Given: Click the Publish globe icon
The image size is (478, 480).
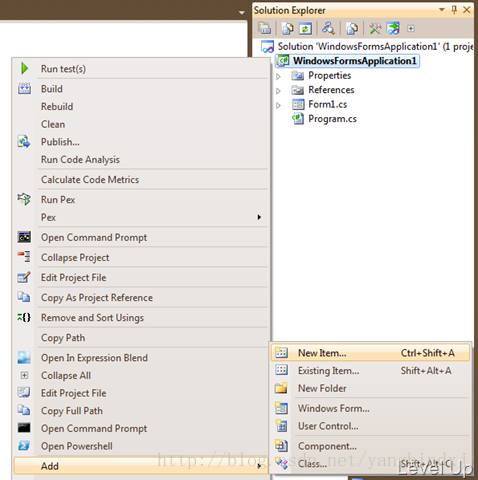Looking at the screenshot, I should pos(24,141).
